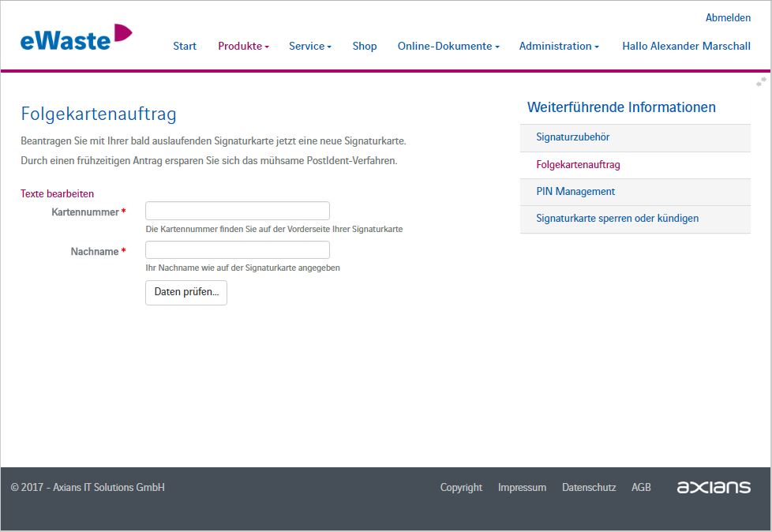Open Signaturzubehör in sidebar

coord(635,137)
